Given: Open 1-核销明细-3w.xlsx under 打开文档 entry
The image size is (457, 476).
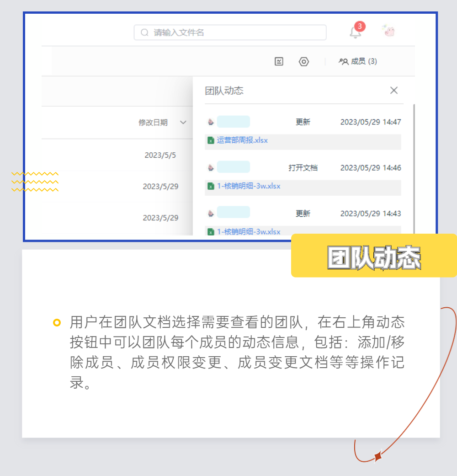Looking at the screenshot, I should coord(249,186).
